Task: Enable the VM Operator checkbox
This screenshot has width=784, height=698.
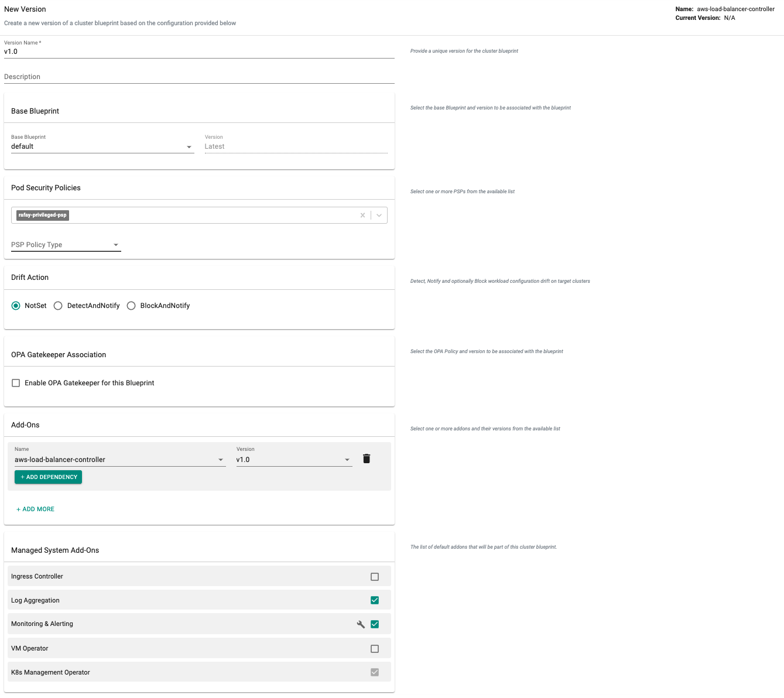Action: click(x=375, y=649)
